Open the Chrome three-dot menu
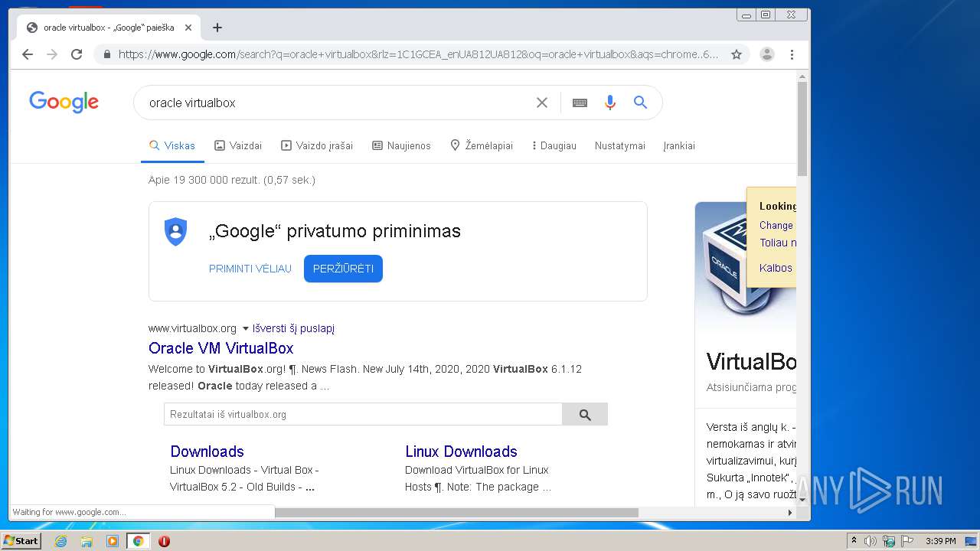The image size is (980, 551). click(x=792, y=54)
